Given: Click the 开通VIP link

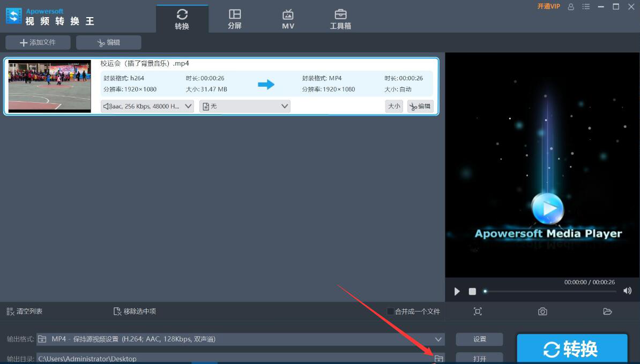Looking at the screenshot, I should (x=548, y=6).
